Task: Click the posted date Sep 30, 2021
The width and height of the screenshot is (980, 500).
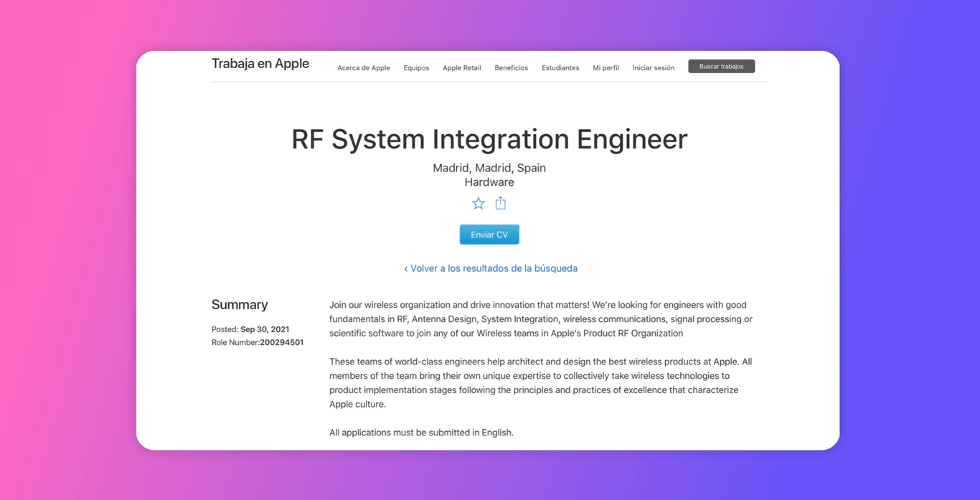Action: tap(265, 329)
